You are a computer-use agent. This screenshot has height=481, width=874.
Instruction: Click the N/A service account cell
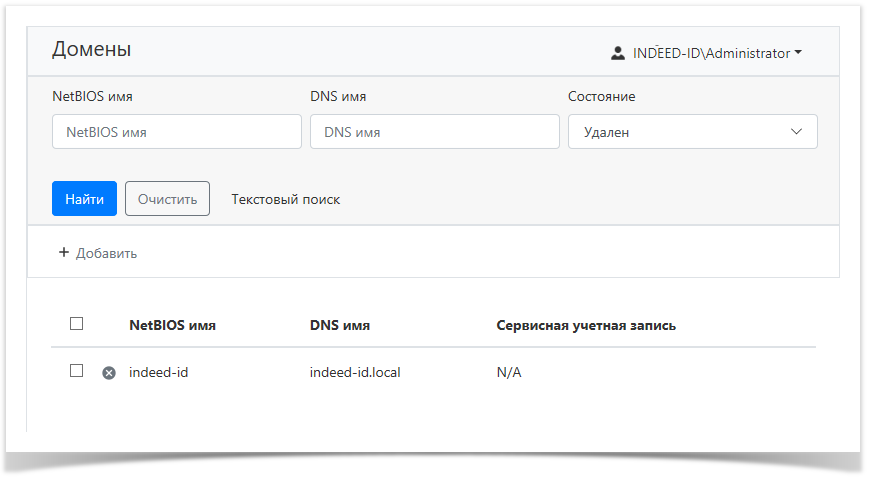pyautogui.click(x=509, y=373)
